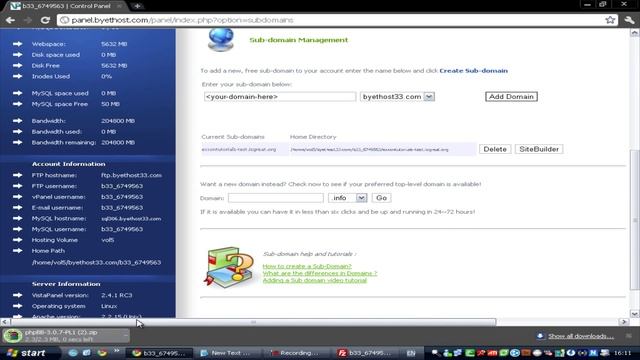
Task: Click the horizontal scrollbar right arrow
Action: coord(623,322)
